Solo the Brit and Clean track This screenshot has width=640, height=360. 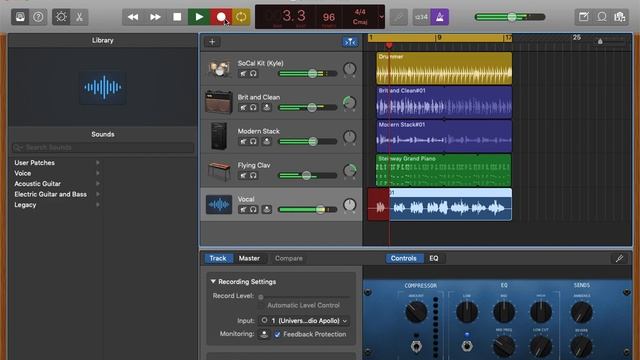click(x=253, y=108)
